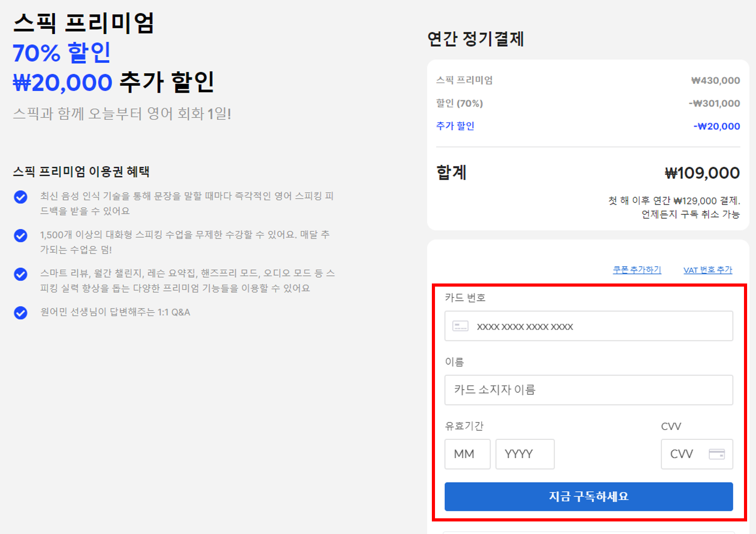Click the 카드 번호 field label
This screenshot has width=756, height=534.
click(465, 298)
